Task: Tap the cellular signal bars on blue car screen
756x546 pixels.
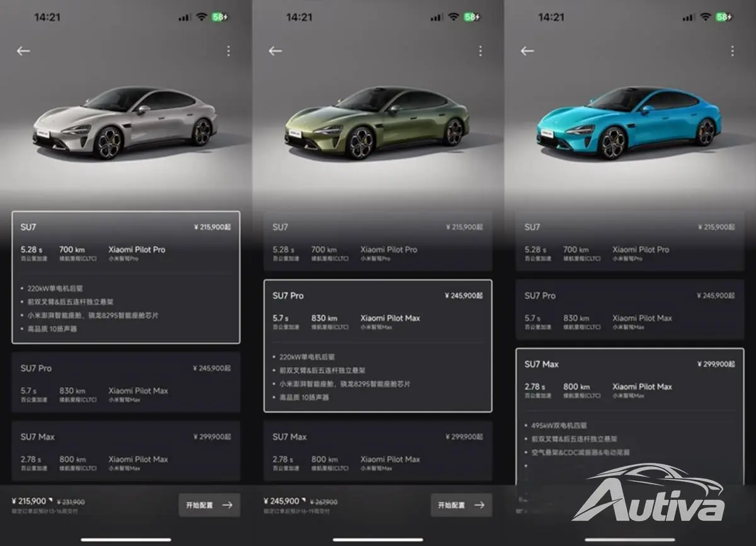Action: click(688, 17)
